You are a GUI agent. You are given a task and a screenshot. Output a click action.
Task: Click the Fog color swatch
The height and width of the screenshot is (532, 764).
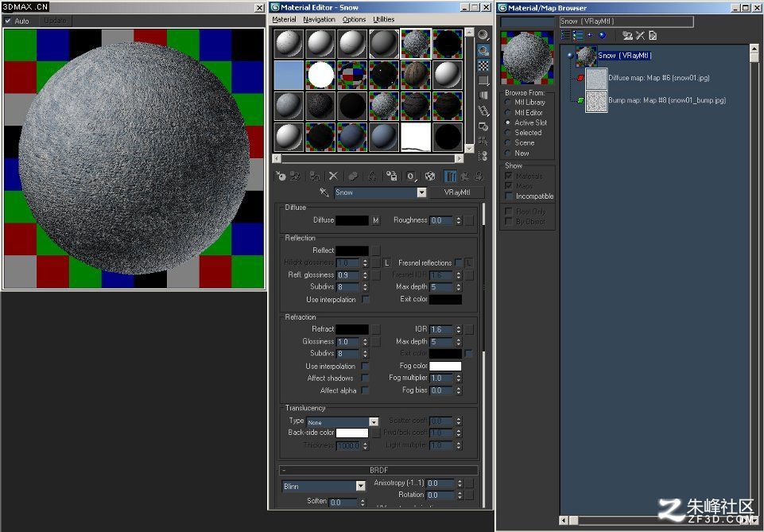(445, 366)
